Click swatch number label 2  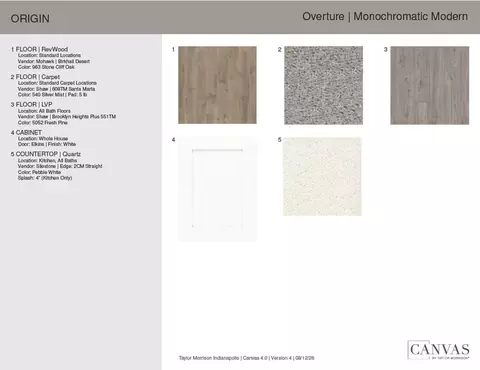click(280, 49)
